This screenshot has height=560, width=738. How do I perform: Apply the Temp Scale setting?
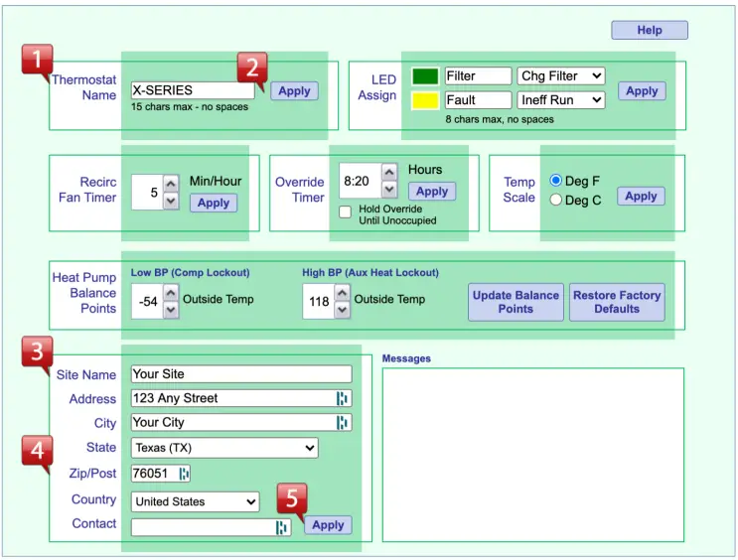[641, 197]
